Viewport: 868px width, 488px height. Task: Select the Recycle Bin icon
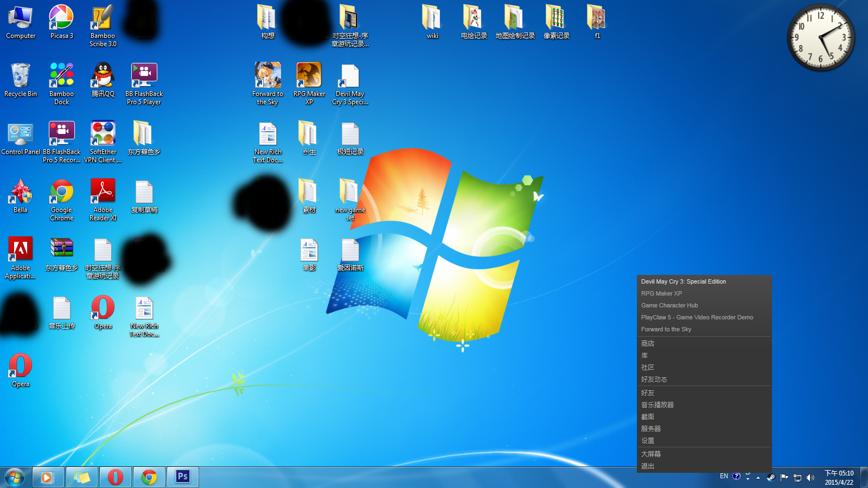coord(21,80)
